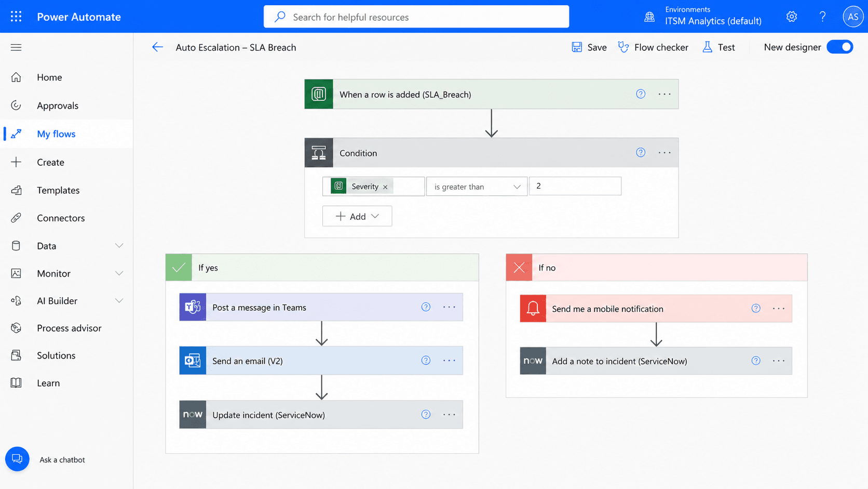
Task: Open more options on Send me a mobile notification
Action: click(779, 309)
